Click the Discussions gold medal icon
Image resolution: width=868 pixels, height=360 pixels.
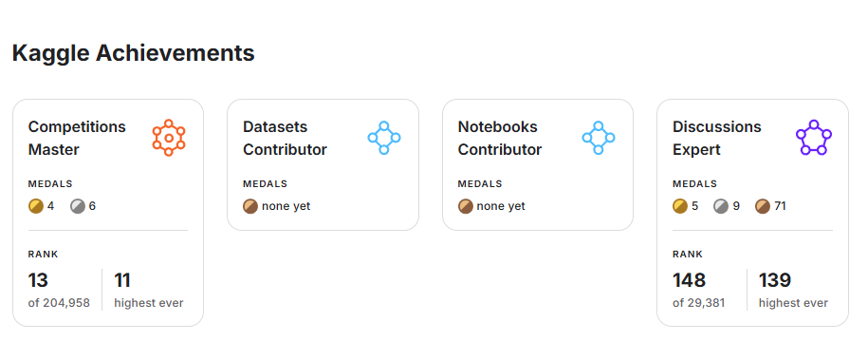680,206
